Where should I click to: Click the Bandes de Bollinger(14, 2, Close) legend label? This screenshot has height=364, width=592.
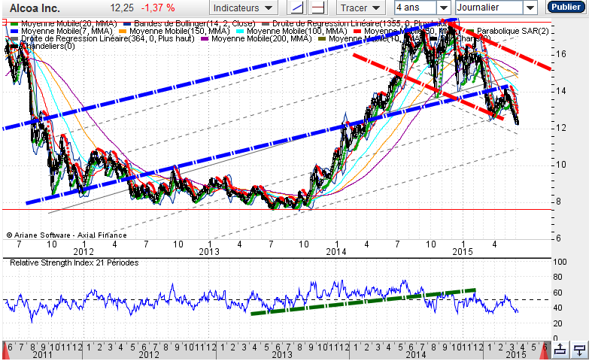point(195,24)
